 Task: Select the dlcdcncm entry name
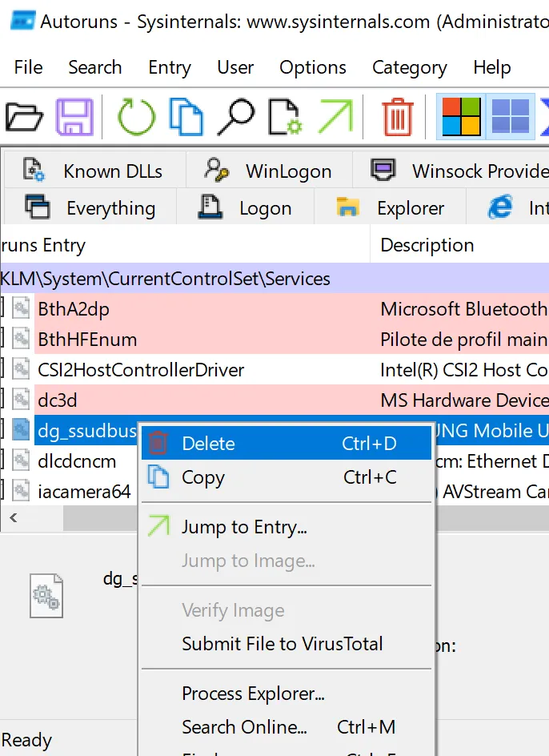77,461
